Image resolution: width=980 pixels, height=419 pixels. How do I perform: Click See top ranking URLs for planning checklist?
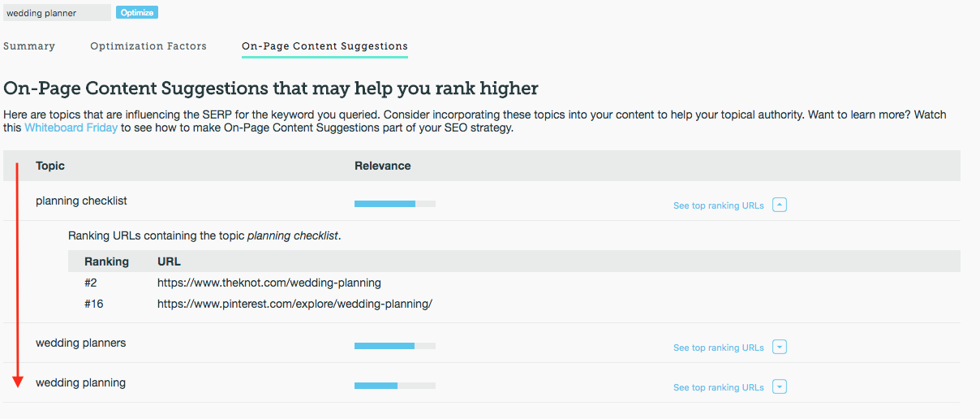[x=718, y=206]
